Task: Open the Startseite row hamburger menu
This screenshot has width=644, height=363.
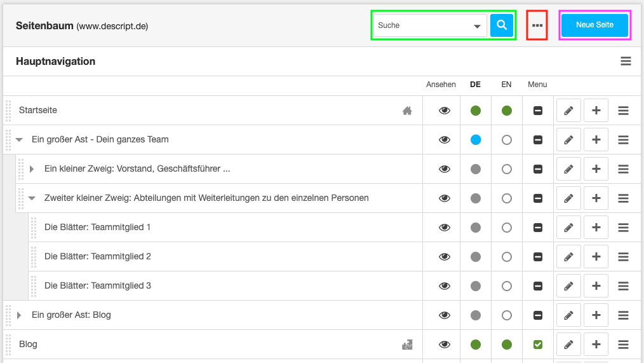Action: click(x=623, y=111)
